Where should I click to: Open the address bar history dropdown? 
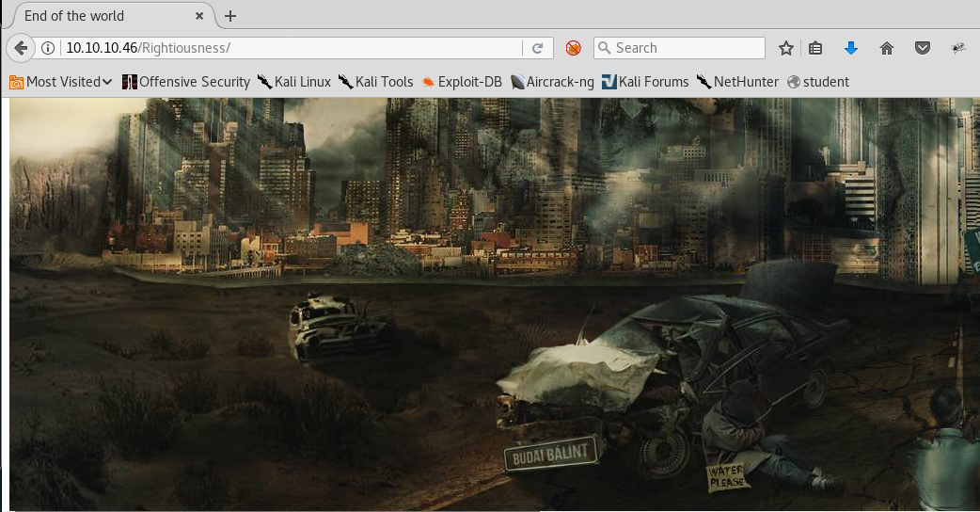(513, 48)
